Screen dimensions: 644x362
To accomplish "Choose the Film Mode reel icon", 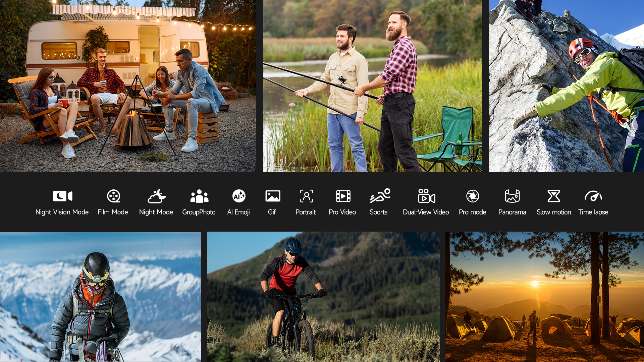I will point(113,196).
